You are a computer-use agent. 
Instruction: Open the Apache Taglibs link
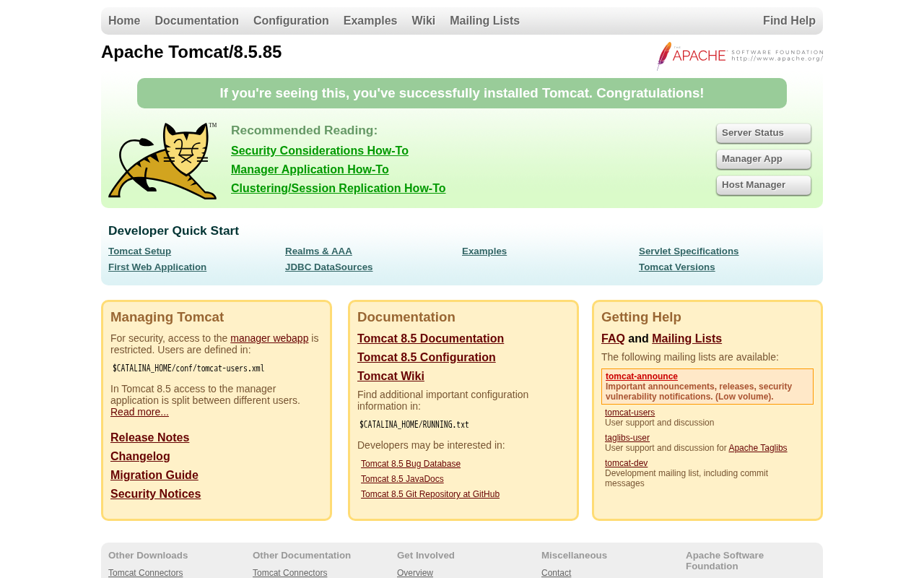(x=758, y=448)
